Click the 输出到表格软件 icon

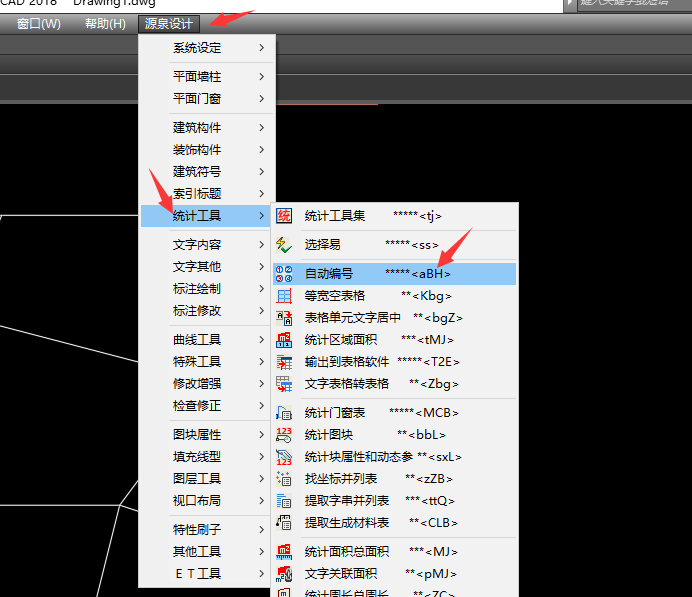pyautogui.click(x=284, y=362)
